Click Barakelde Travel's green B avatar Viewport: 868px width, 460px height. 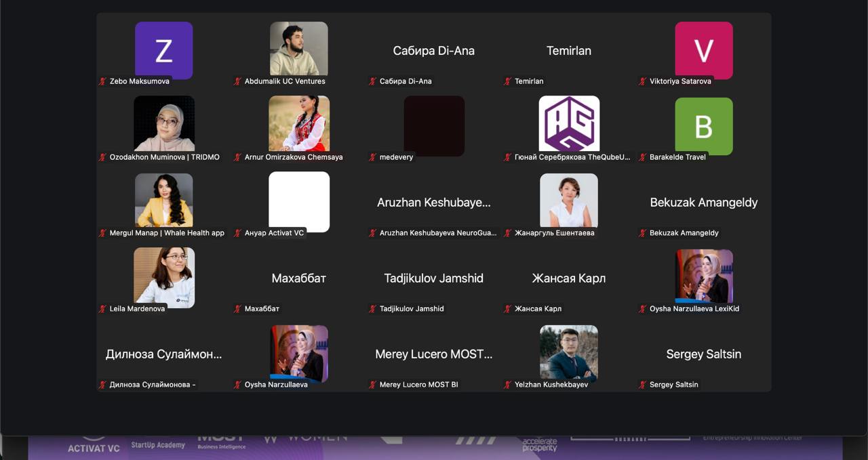(704, 126)
